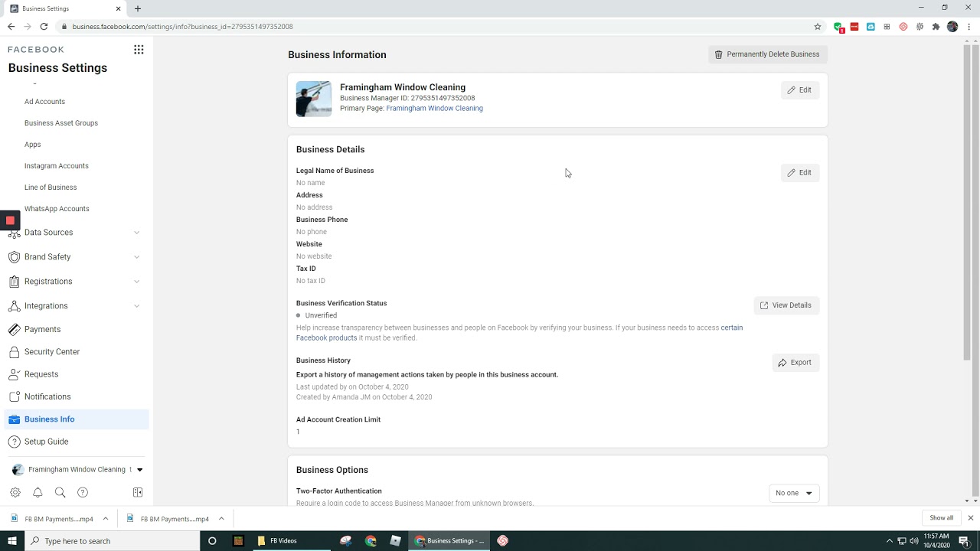Open the Chrome extensions puzzle icon
Screen dimensions: 980x551
click(x=936, y=27)
